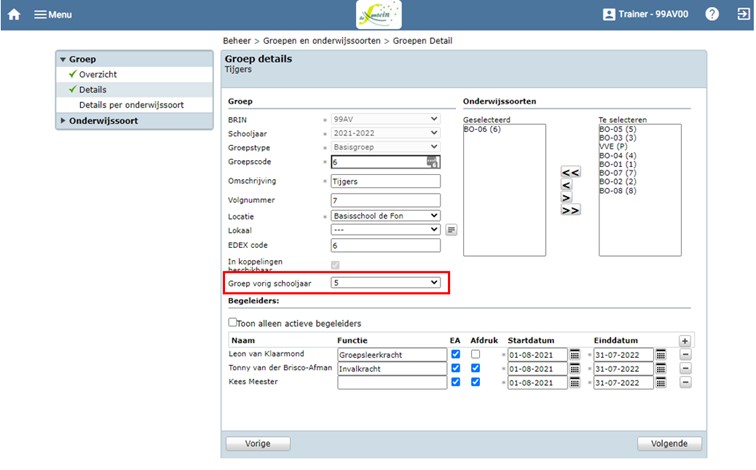
Task: Enable Afdruk checkbox for Leon van Klaarmond
Action: click(x=475, y=354)
